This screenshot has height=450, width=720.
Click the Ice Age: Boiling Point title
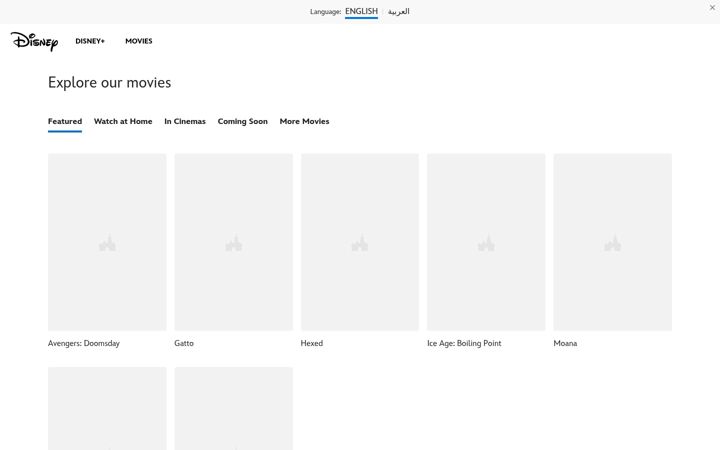point(464,343)
